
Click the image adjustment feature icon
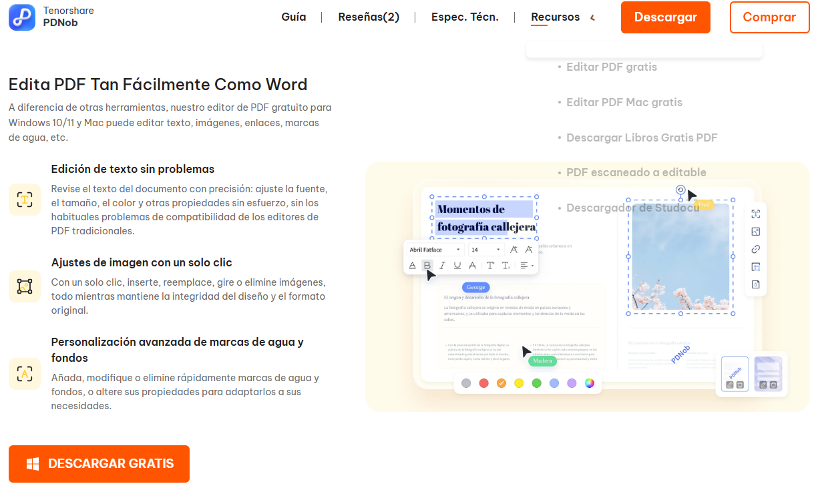[25, 286]
